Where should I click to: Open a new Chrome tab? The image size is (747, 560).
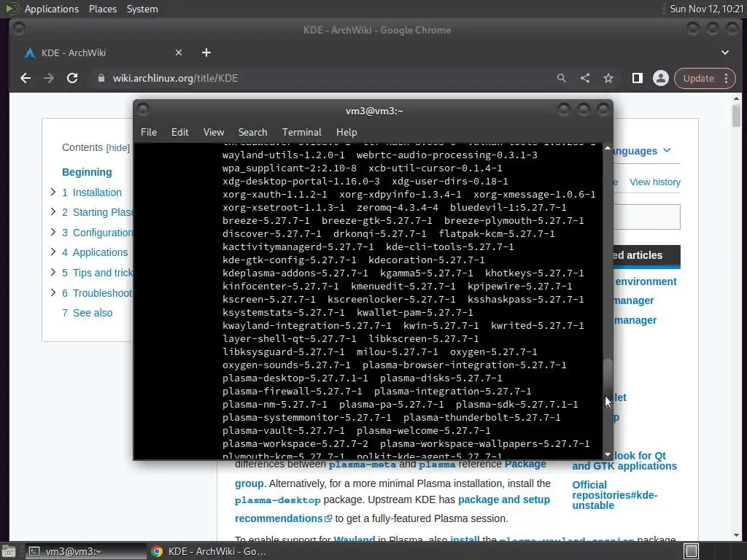coord(206,52)
